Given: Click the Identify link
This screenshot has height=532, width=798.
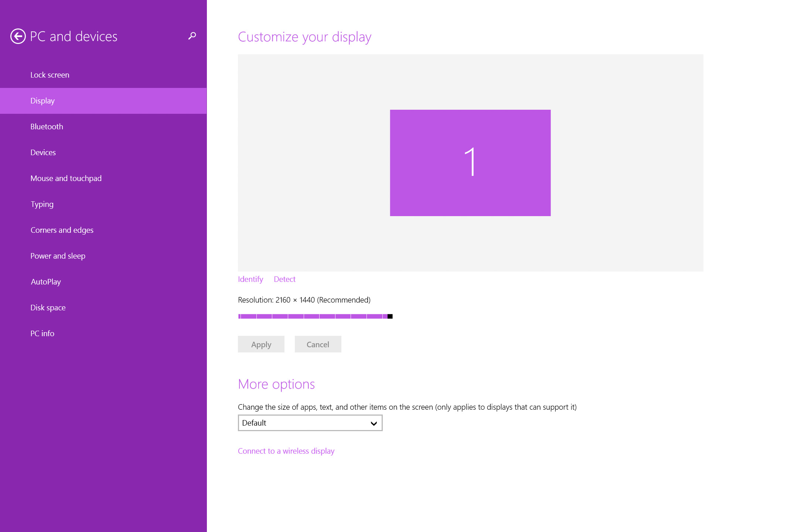Looking at the screenshot, I should tap(250, 279).
